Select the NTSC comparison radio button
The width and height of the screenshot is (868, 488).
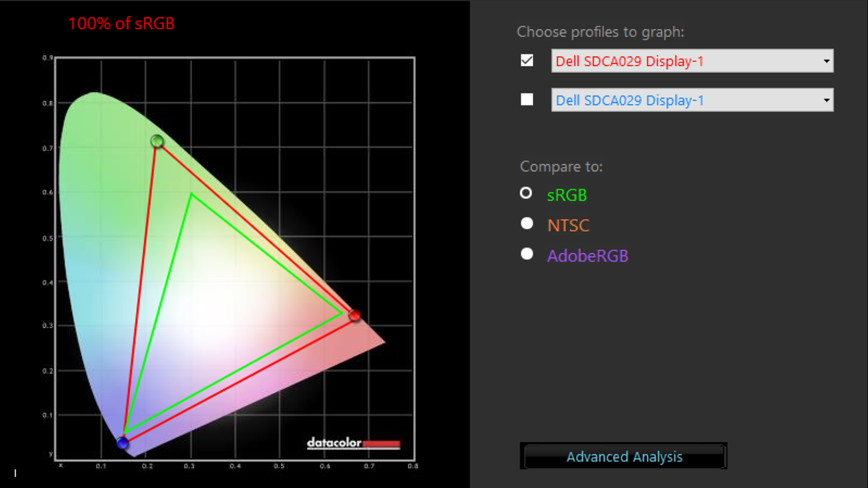point(527,223)
